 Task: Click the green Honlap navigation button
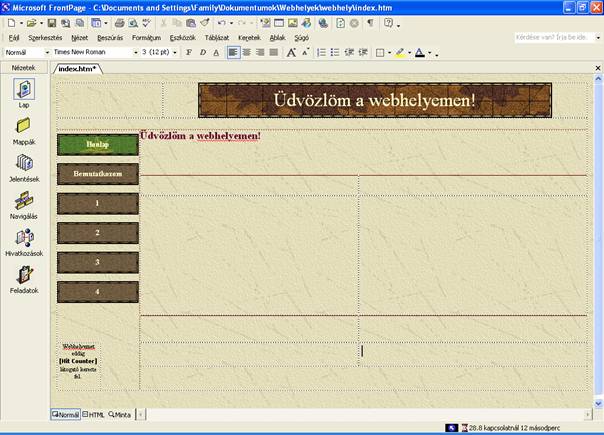97,144
